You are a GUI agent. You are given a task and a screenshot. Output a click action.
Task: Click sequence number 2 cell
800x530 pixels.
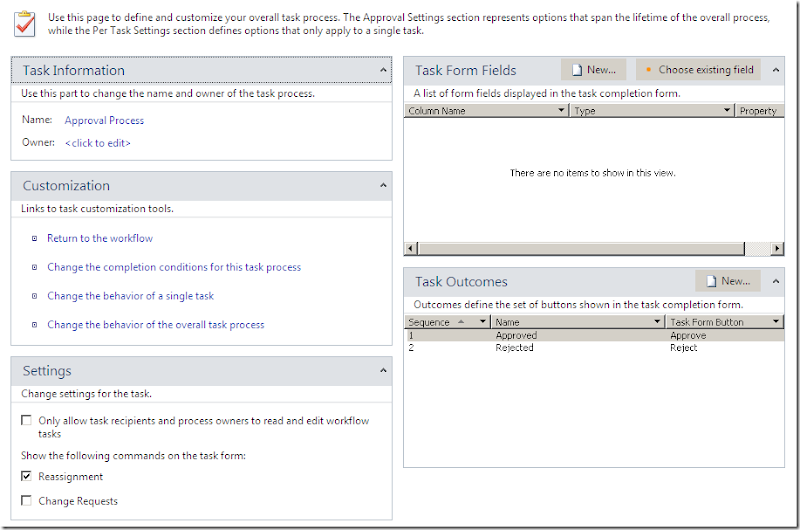[411, 348]
